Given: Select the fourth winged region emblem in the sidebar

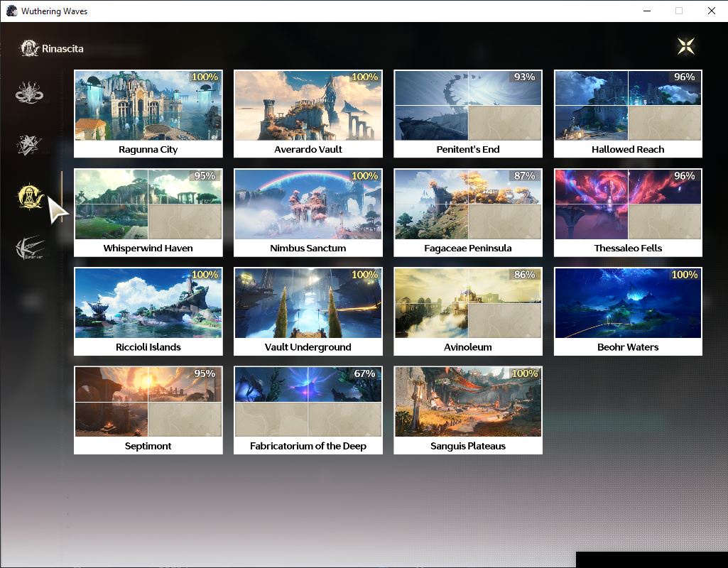Looking at the screenshot, I should [x=30, y=247].
